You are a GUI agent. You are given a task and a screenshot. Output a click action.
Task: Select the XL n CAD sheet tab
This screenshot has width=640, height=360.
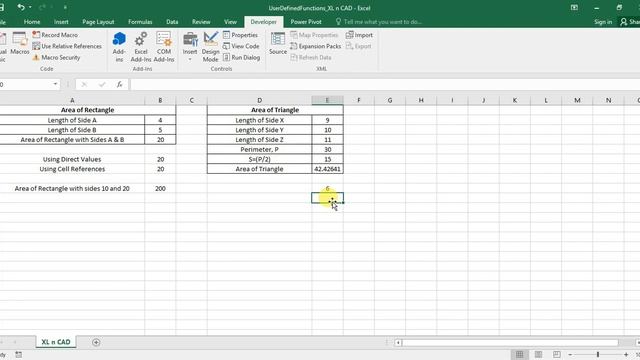tap(56, 342)
